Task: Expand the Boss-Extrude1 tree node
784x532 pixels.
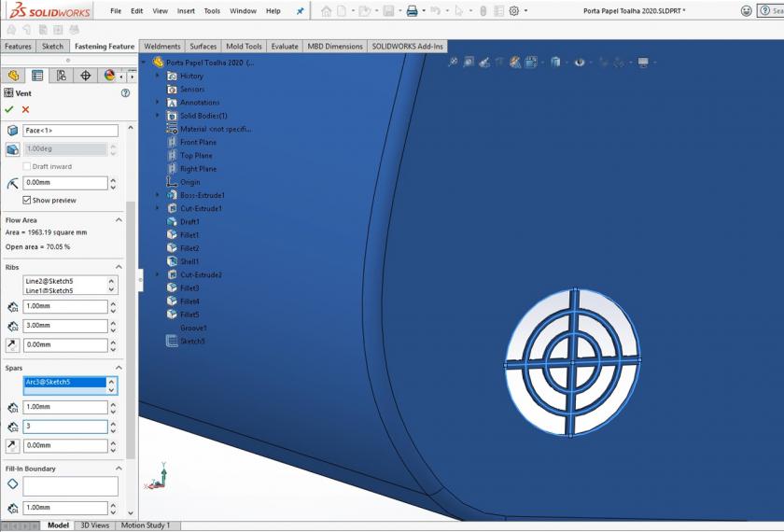Action: [x=158, y=195]
